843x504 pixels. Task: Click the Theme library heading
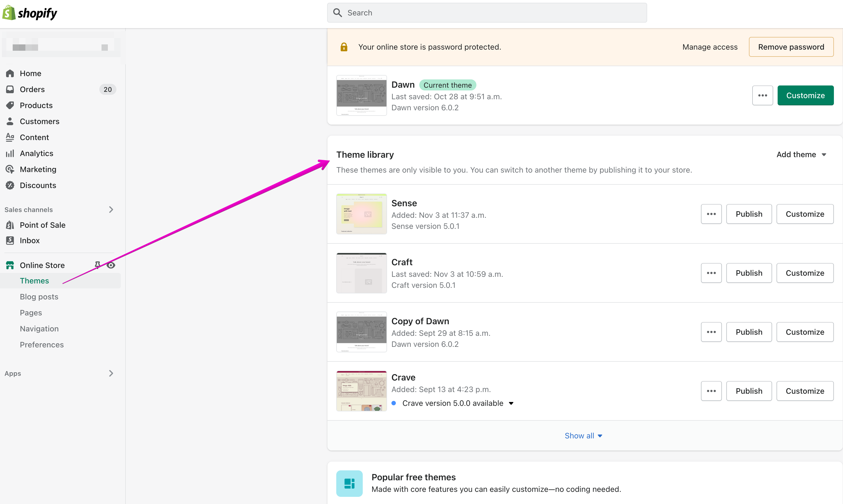pyautogui.click(x=365, y=154)
